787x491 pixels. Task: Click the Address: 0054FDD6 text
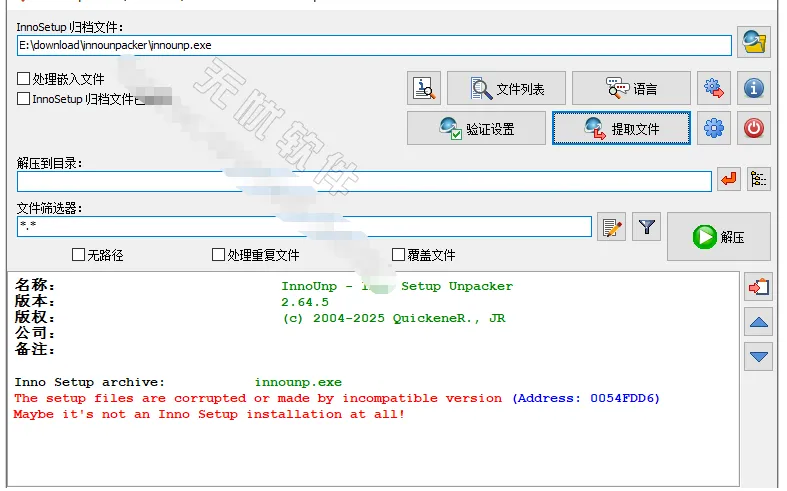[x=586, y=398]
